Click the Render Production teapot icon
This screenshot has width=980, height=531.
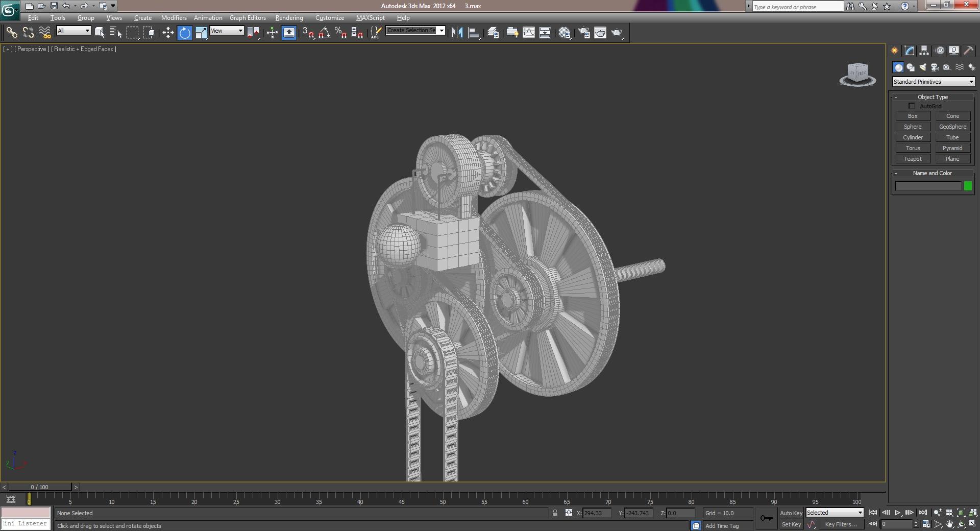(x=617, y=33)
